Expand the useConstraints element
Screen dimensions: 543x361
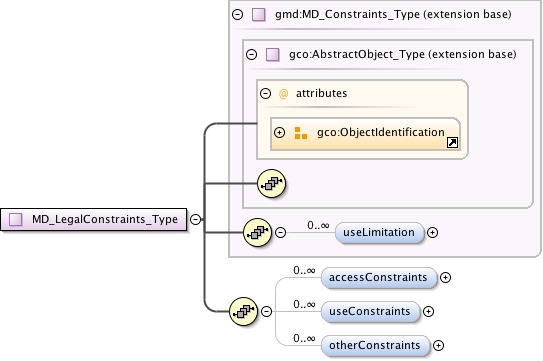click(x=428, y=311)
